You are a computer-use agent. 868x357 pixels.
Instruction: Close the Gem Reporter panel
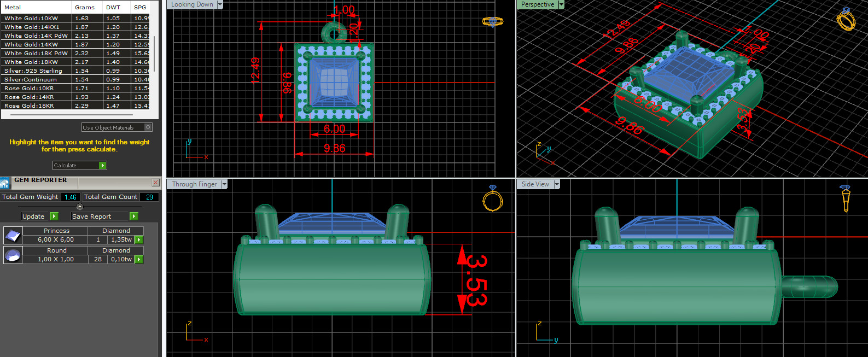[x=156, y=182]
